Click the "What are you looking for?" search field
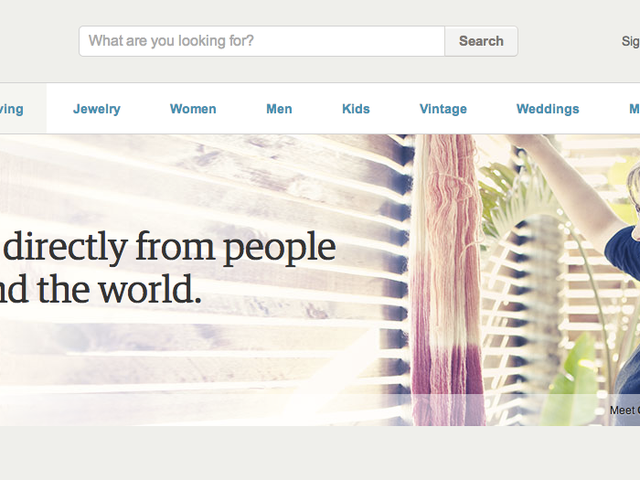 pyautogui.click(x=262, y=41)
